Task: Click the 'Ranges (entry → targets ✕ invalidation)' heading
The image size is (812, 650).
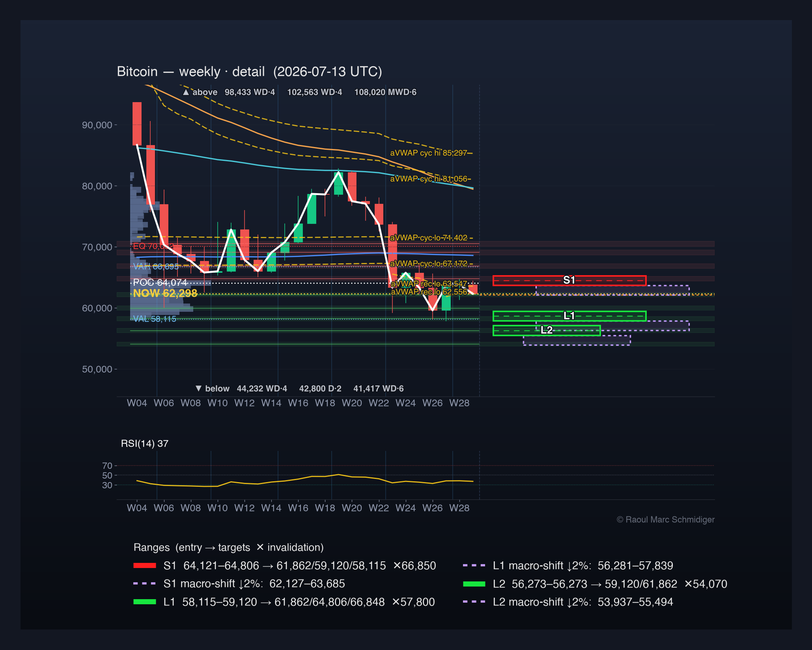Action: [228, 548]
